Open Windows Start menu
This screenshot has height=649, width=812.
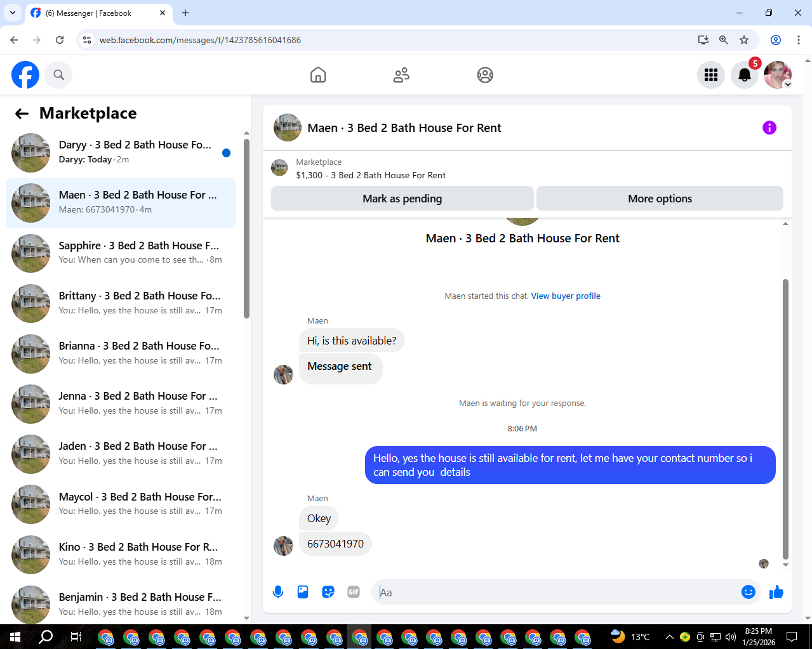click(x=15, y=637)
